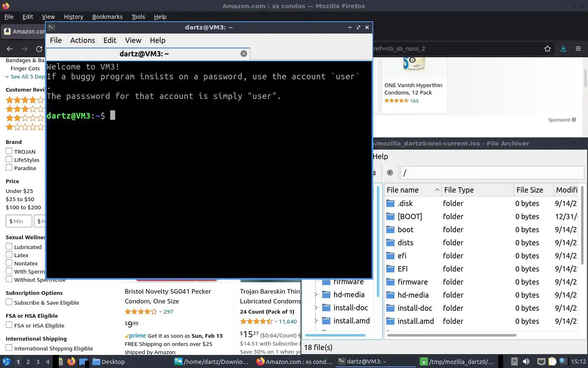
Task: Check the TROJAN brand checkbox
Action: tap(9, 151)
